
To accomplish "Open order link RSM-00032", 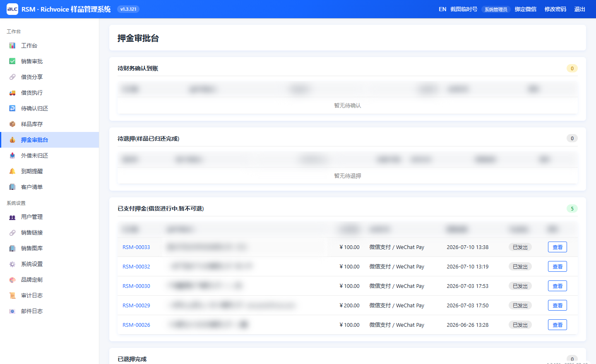I will (x=136, y=266).
